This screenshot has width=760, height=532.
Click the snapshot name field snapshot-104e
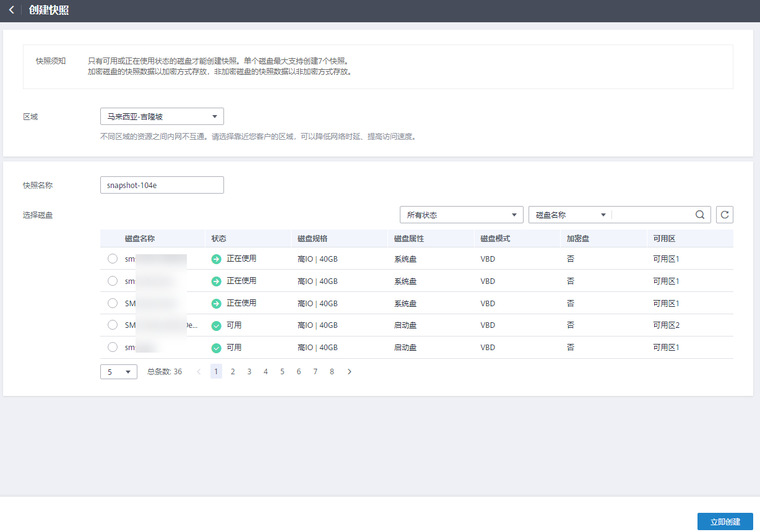(x=162, y=185)
